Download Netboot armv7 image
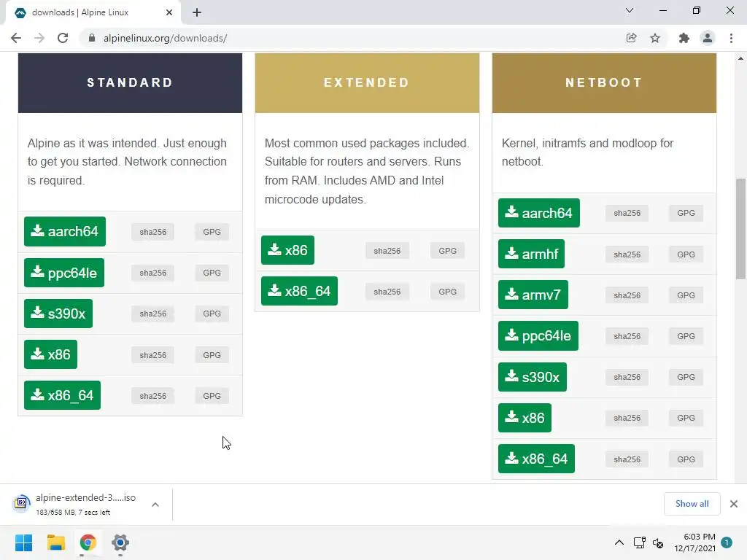 (533, 295)
